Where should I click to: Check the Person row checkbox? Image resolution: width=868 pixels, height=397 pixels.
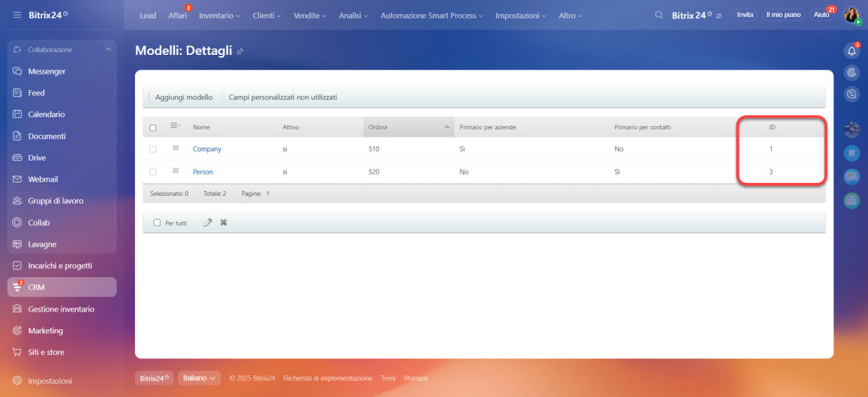coord(153,172)
